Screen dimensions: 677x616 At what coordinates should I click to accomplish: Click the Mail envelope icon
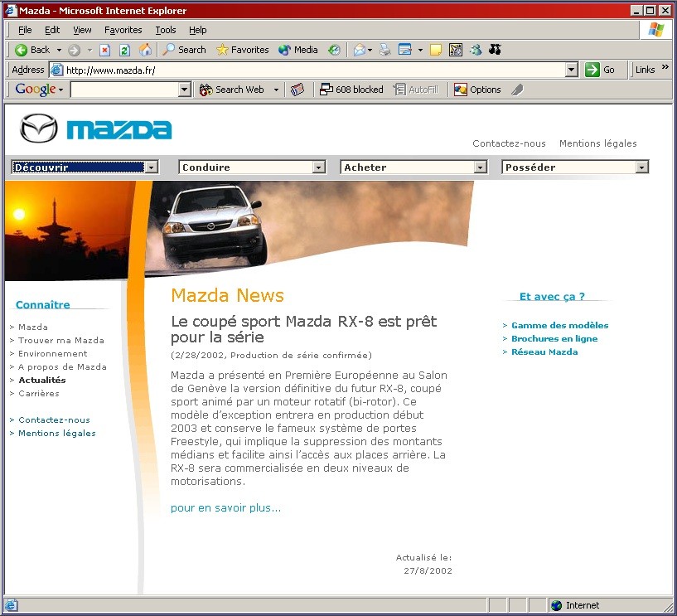tap(360, 50)
